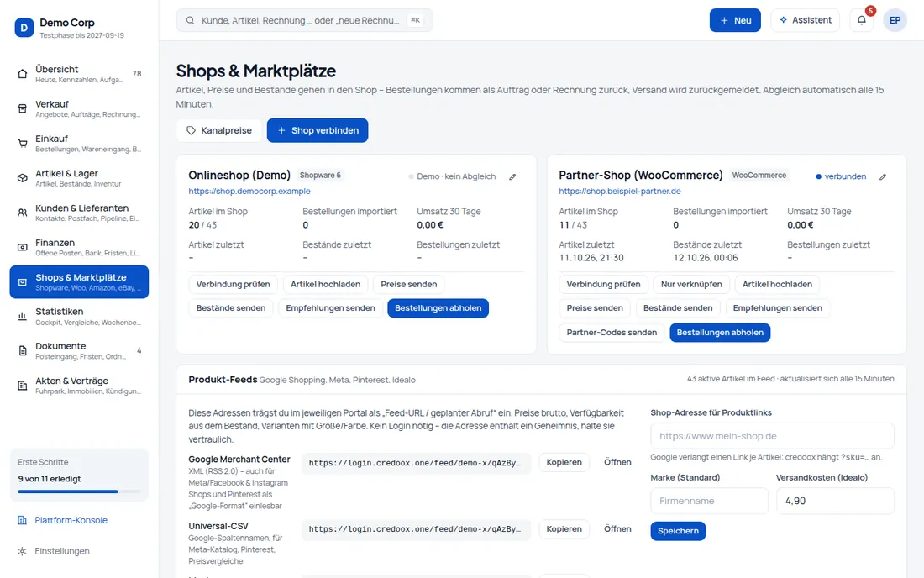Go to Verkauf section
The image size is (924, 578).
pos(79,108)
